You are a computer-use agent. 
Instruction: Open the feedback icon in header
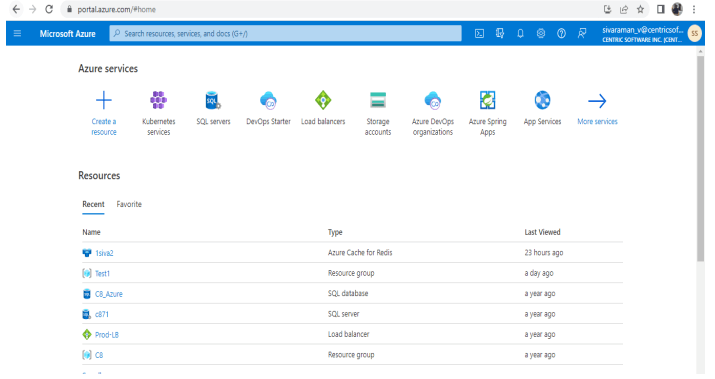click(x=582, y=33)
